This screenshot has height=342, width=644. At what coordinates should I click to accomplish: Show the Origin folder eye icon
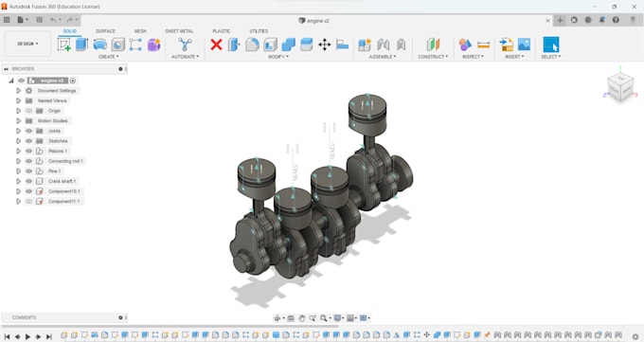click(28, 111)
